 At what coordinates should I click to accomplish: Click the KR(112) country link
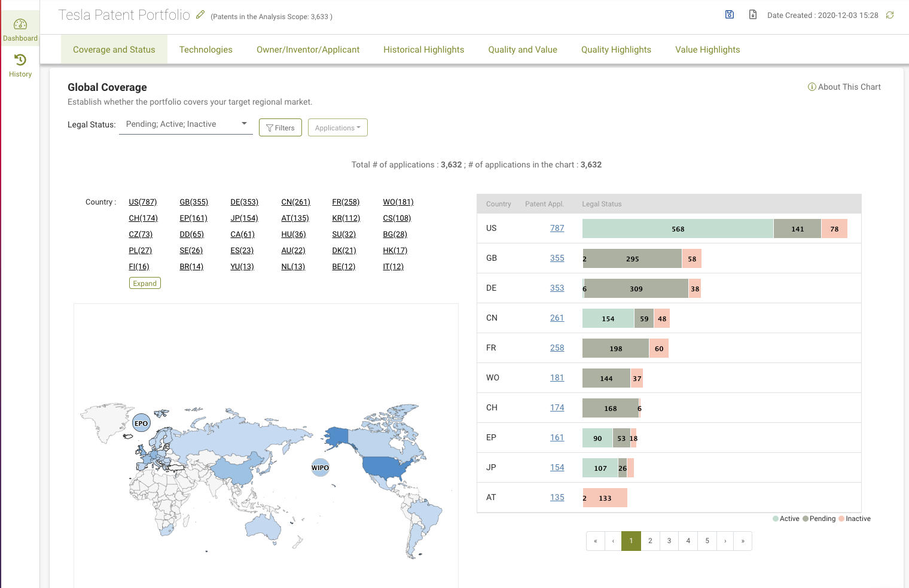coord(346,218)
